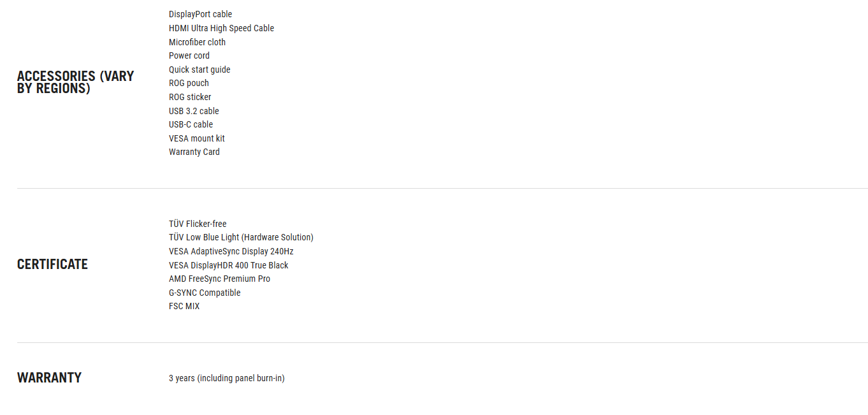Click the VESA mount kit text
Screen dimensions: 868x415
pyautogui.click(x=196, y=138)
